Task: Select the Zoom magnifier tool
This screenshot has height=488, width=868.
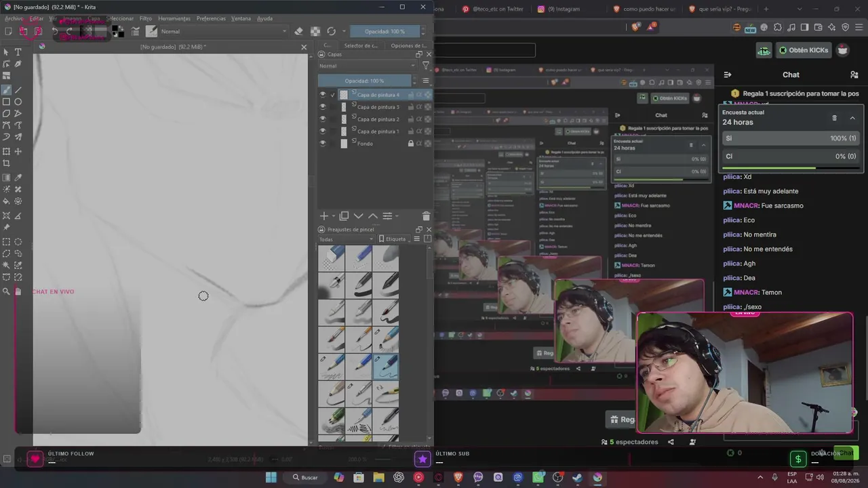Action: point(7,291)
